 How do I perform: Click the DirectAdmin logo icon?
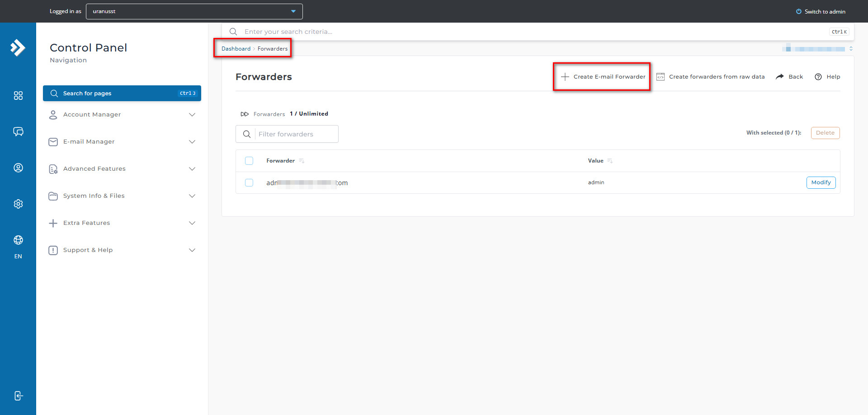pyautogui.click(x=18, y=47)
